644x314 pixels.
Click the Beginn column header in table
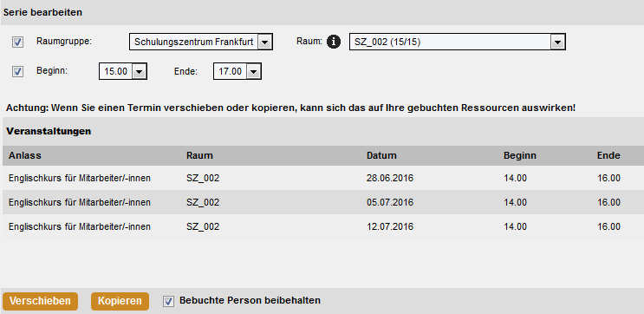[520, 156]
